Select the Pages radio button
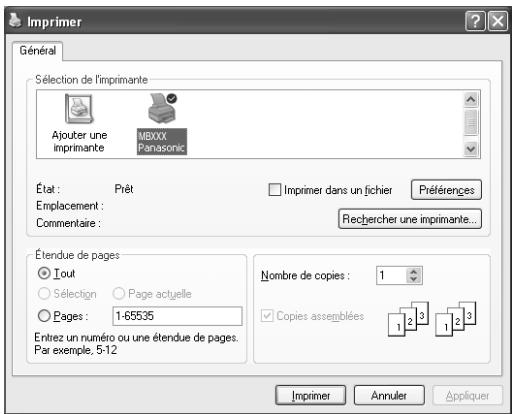Screen dimensions: 512x414 coord(44,316)
